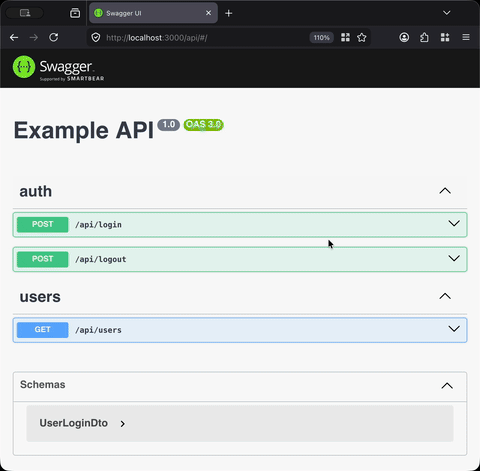480x471 pixels.
Task: Open the extensions puzzle icon
Action: tap(424, 37)
